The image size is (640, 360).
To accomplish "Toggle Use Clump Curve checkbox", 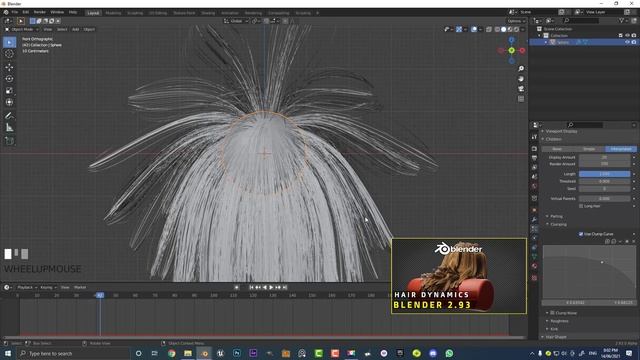I will click(x=581, y=234).
